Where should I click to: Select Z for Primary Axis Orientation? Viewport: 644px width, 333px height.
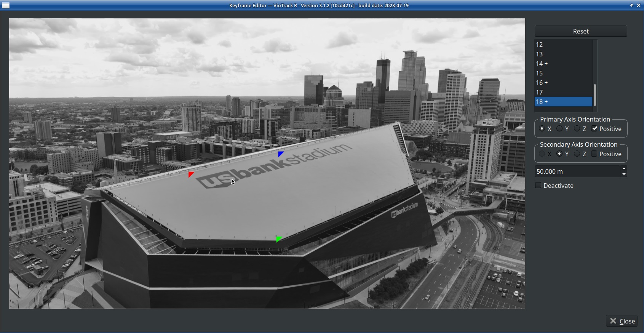(x=577, y=129)
